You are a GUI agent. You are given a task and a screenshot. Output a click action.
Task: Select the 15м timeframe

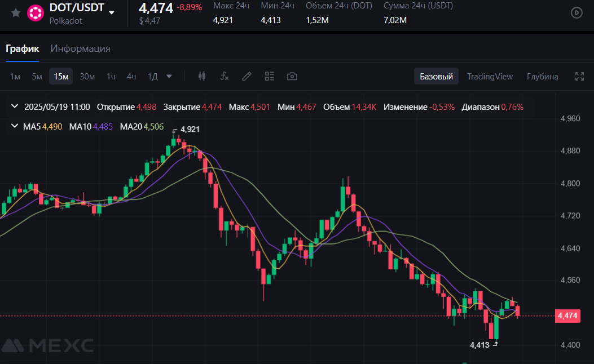coord(61,77)
